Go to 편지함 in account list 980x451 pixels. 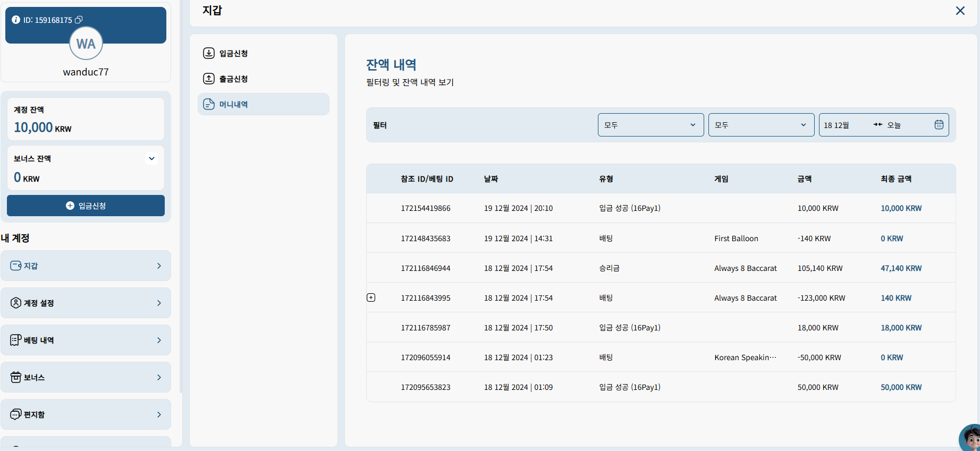tap(86, 414)
